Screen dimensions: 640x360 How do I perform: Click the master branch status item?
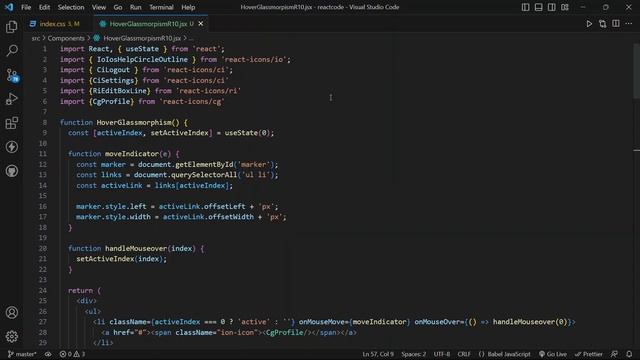[22, 354]
